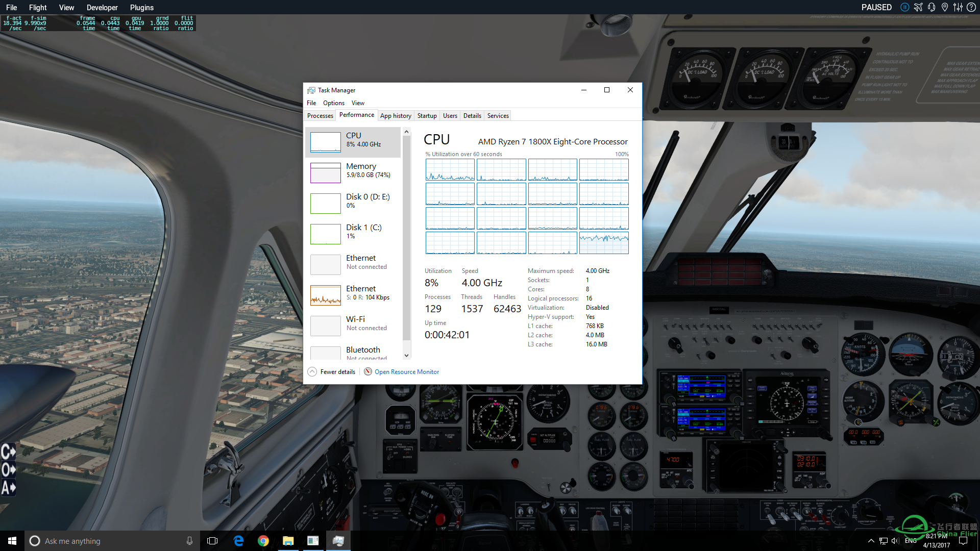The width and height of the screenshot is (980, 551).
Task: Switch to the Details tab
Action: point(472,116)
